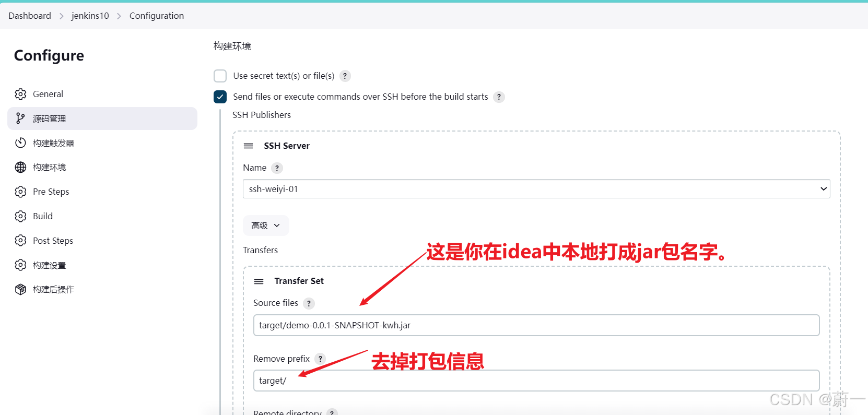
Task: Open the SSH server Name dropdown ssh-weiyi-01
Action: pyautogui.click(x=536, y=189)
